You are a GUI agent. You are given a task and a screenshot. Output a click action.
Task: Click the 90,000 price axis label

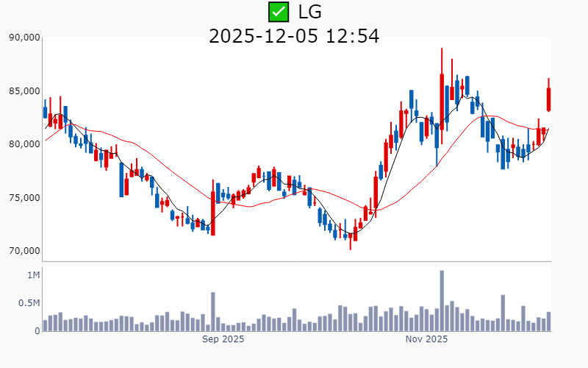25,38
